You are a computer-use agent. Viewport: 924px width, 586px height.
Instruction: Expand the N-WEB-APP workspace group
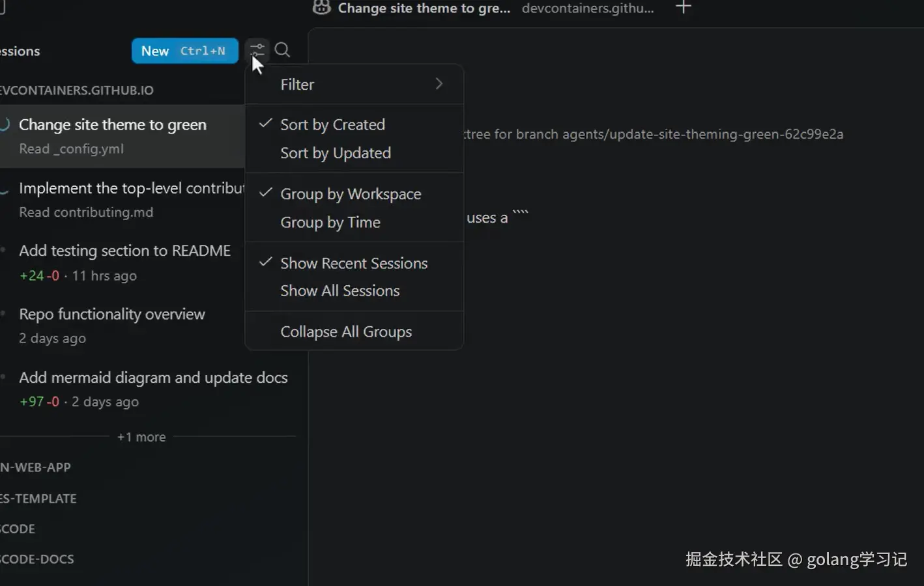36,467
